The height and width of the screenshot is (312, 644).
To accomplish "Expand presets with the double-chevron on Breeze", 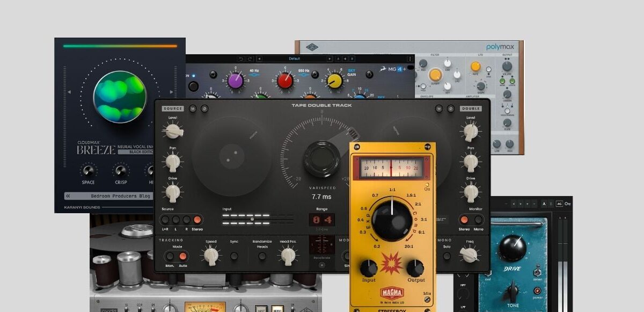I will coord(68,196).
